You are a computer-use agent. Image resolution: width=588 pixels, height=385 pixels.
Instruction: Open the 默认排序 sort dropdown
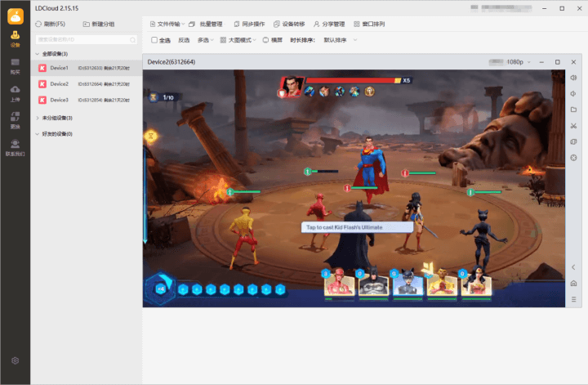[340, 40]
